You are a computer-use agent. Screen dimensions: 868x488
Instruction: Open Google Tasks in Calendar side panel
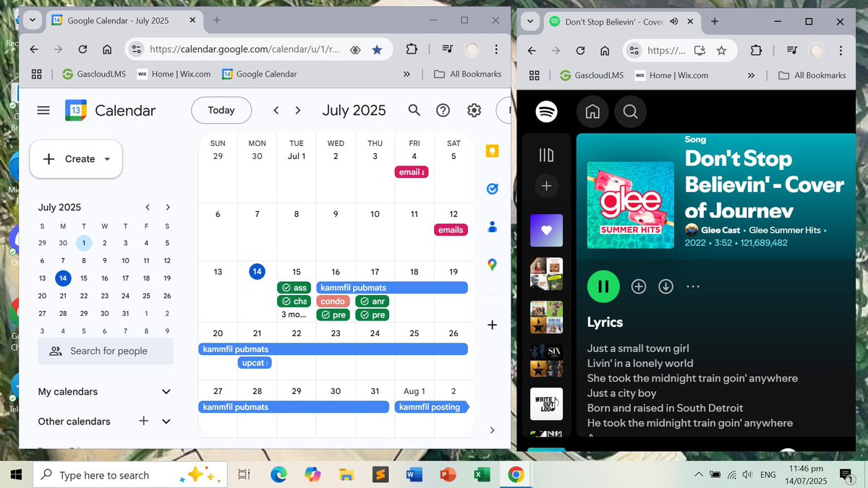(x=492, y=189)
